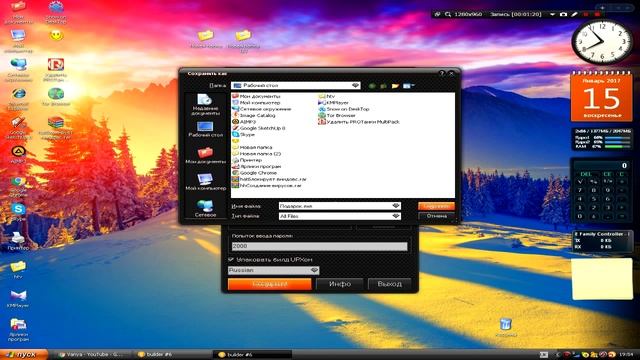The height and width of the screenshot is (360, 640).
Task: Click the calendar gadget showing 15
Action: click(602, 97)
